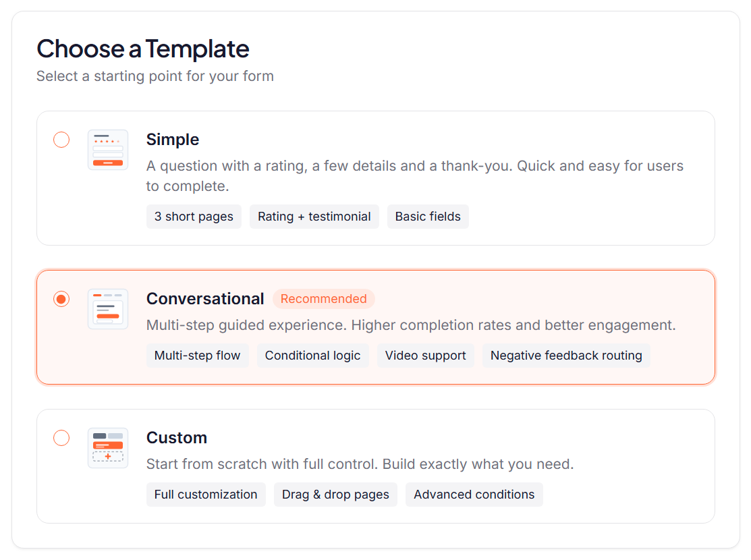Click the Custom template title
751x560 pixels.
click(177, 438)
